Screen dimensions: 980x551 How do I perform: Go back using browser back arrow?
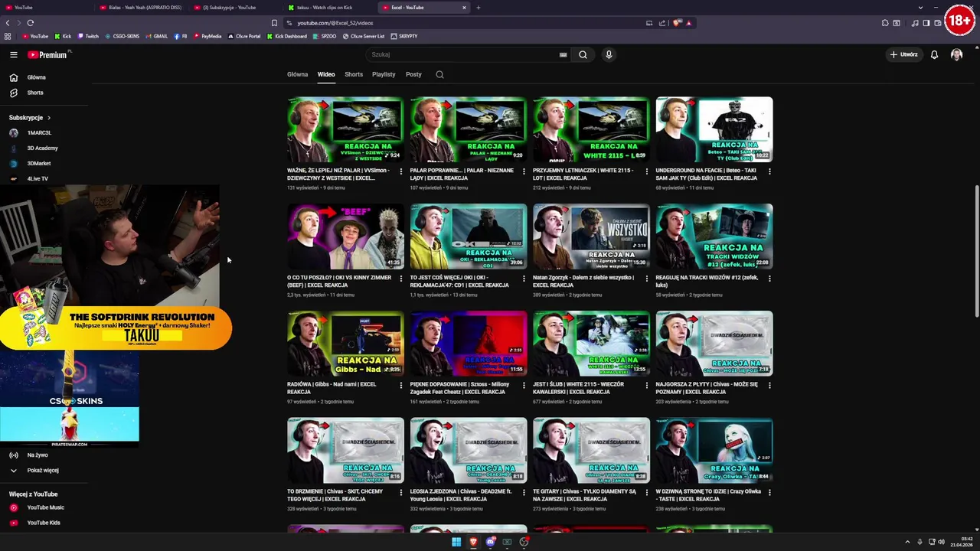8,23
